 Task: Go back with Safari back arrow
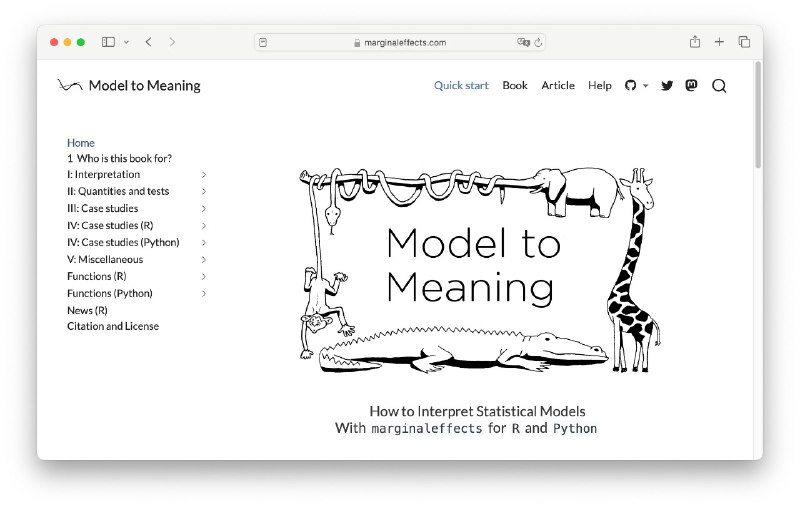[148, 42]
